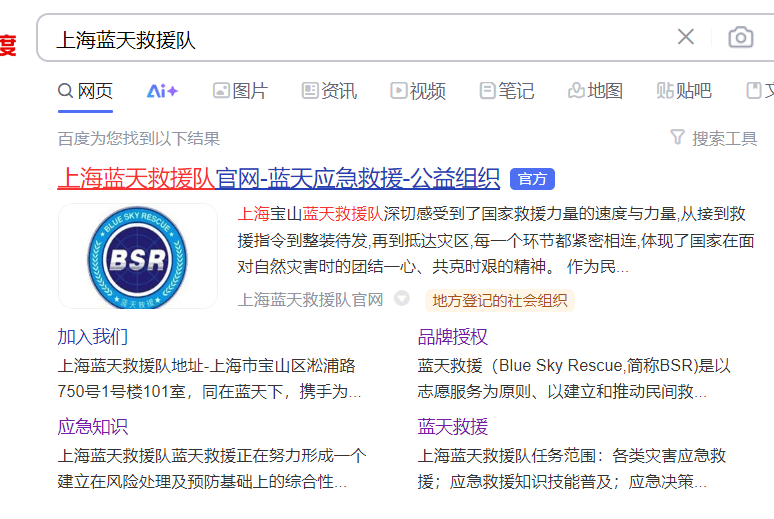
Task: Click the text 蓝天救援 (Blue Sky Rescue,简称BSR)
Action: pyautogui.click(x=558, y=366)
